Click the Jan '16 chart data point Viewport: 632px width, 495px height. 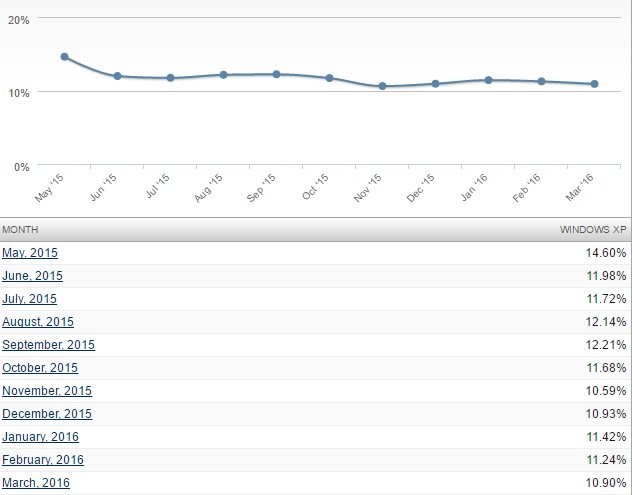pyautogui.click(x=488, y=80)
